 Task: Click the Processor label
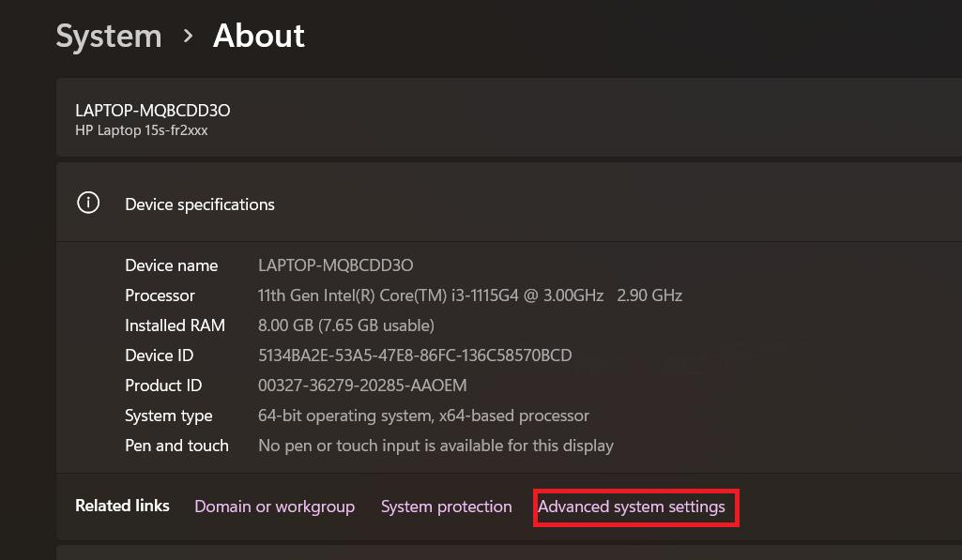(x=160, y=295)
